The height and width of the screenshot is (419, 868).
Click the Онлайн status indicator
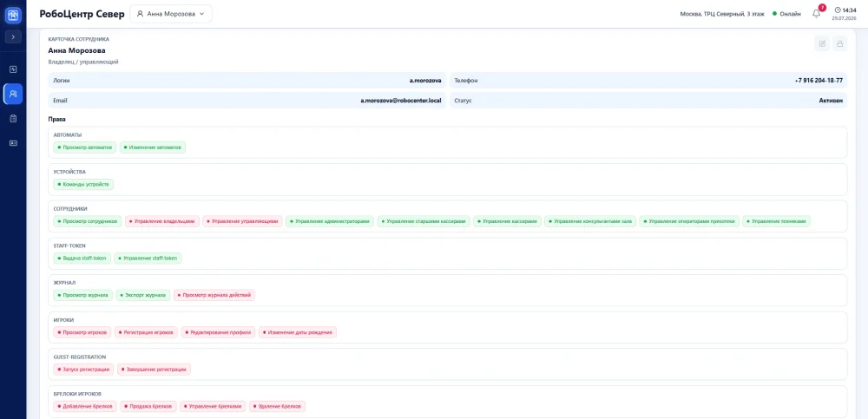786,14
